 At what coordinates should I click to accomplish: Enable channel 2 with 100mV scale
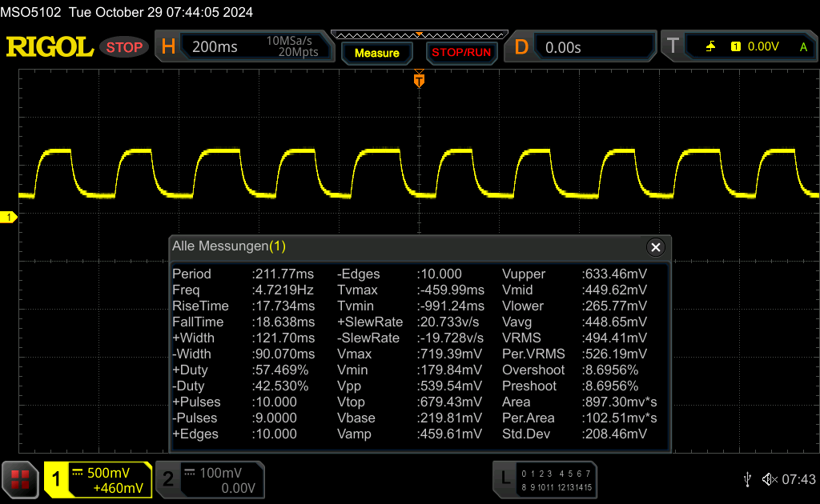click(210, 479)
